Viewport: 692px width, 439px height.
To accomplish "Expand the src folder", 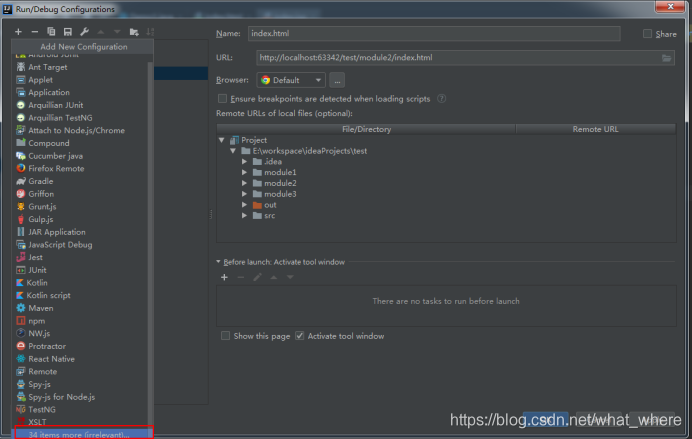I will [244, 216].
